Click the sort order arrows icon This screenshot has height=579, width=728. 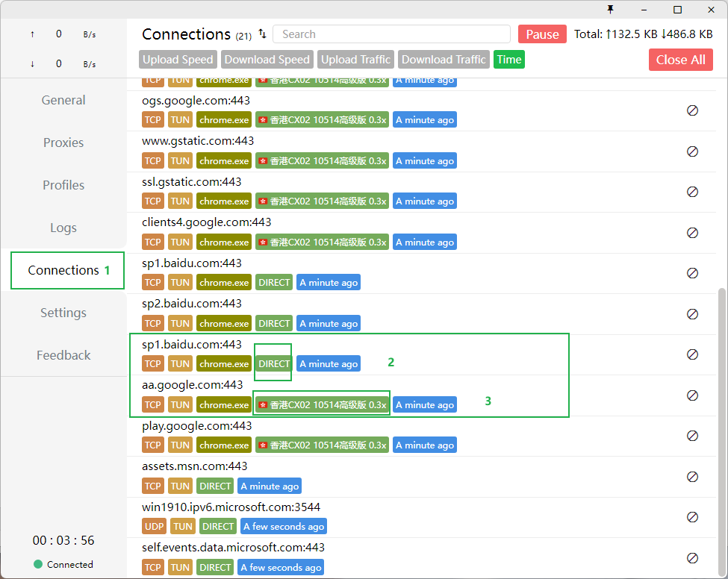click(x=262, y=34)
